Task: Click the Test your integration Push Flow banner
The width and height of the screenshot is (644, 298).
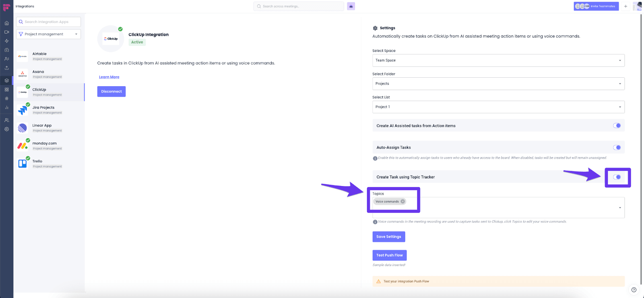Action: [x=498, y=281]
